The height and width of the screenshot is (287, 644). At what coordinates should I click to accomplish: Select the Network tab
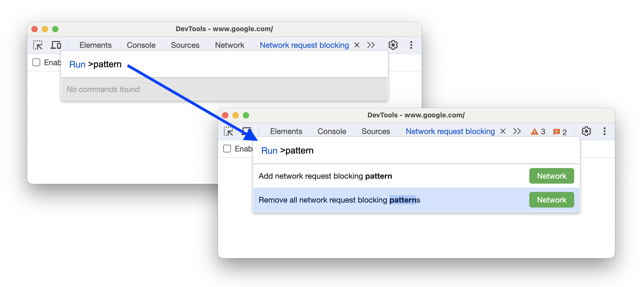click(228, 45)
